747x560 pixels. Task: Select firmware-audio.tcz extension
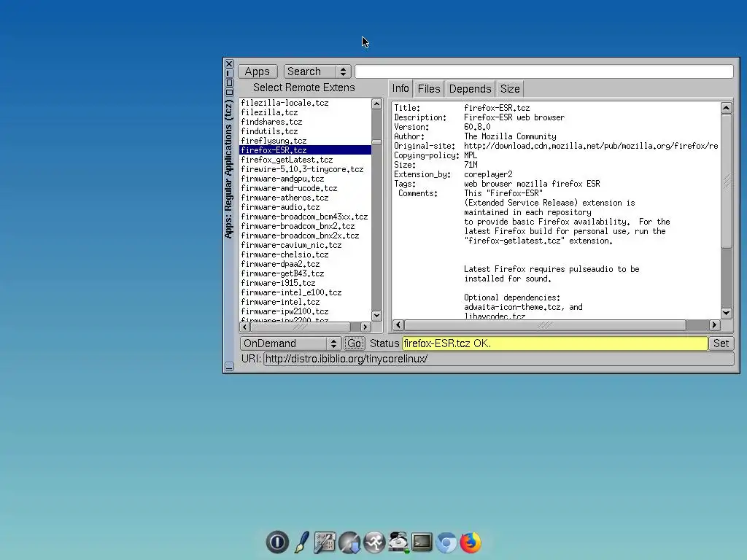[x=305, y=207]
